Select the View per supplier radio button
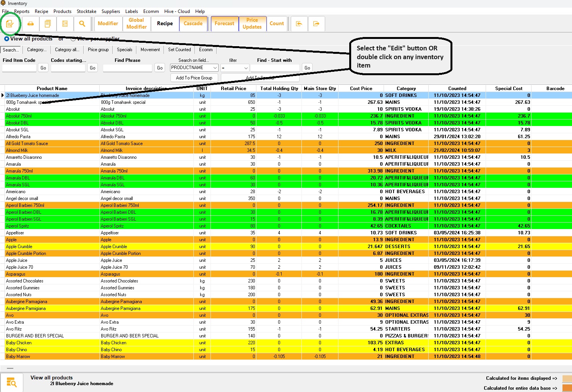572x392 pixels. pos(73,39)
